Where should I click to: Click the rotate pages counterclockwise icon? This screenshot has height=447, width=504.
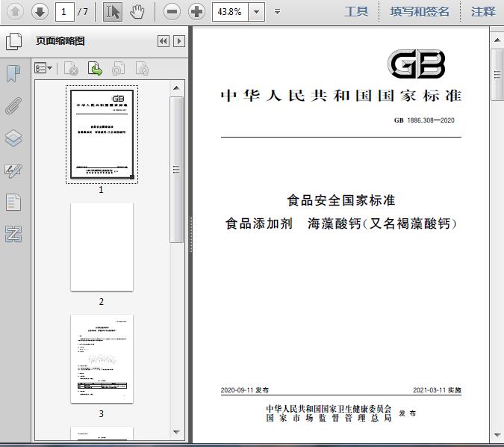119,68
